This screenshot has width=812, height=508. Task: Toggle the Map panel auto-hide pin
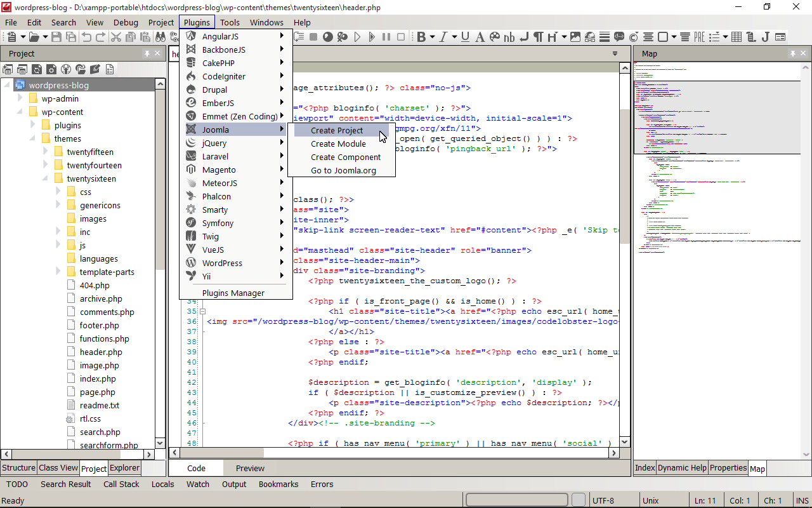pos(792,54)
